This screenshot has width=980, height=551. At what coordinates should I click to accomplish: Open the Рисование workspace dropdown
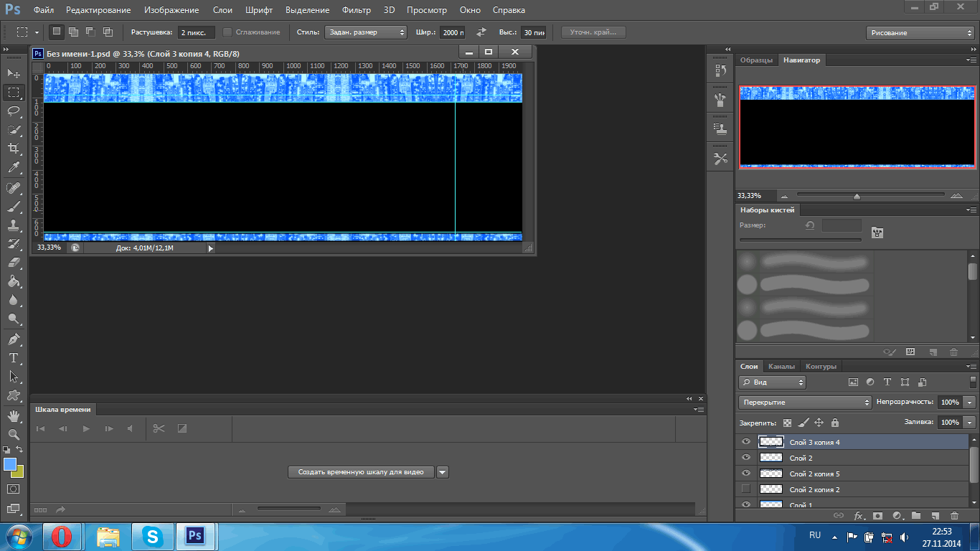[920, 33]
